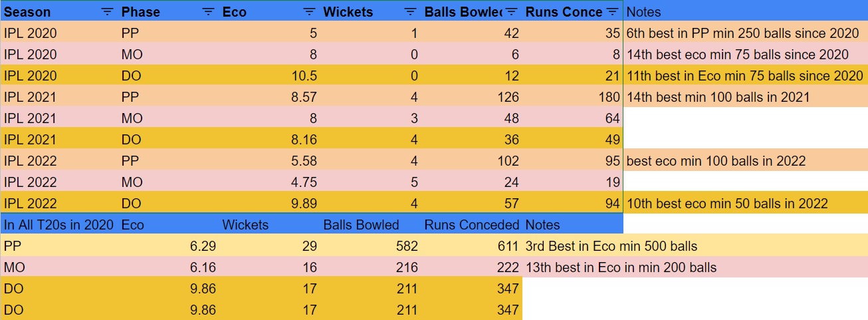
Task: Open the Runs Conceded column filter icon
Action: tap(613, 12)
